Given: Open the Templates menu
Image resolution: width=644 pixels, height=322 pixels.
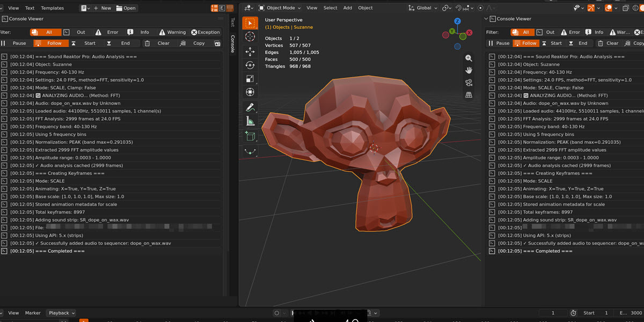Looking at the screenshot, I should coord(52,8).
